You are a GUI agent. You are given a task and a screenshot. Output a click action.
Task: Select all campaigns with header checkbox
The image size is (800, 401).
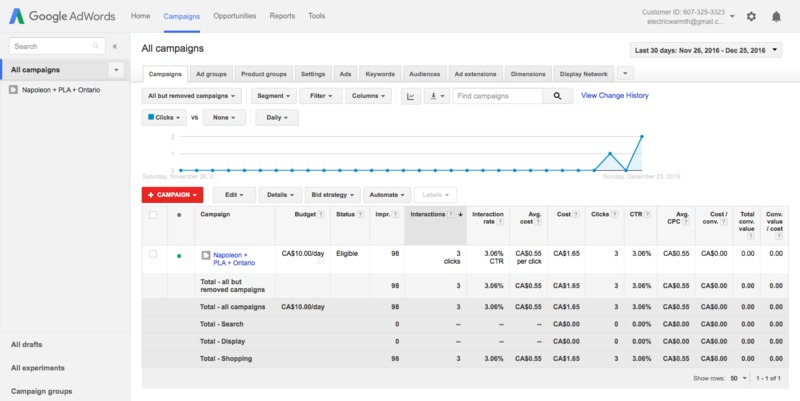pos(153,215)
